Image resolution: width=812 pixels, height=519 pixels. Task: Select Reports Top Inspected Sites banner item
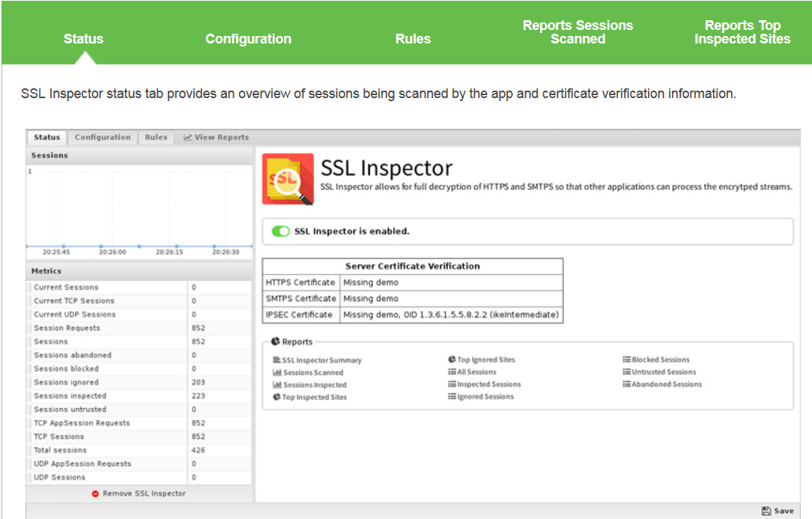[742, 32]
